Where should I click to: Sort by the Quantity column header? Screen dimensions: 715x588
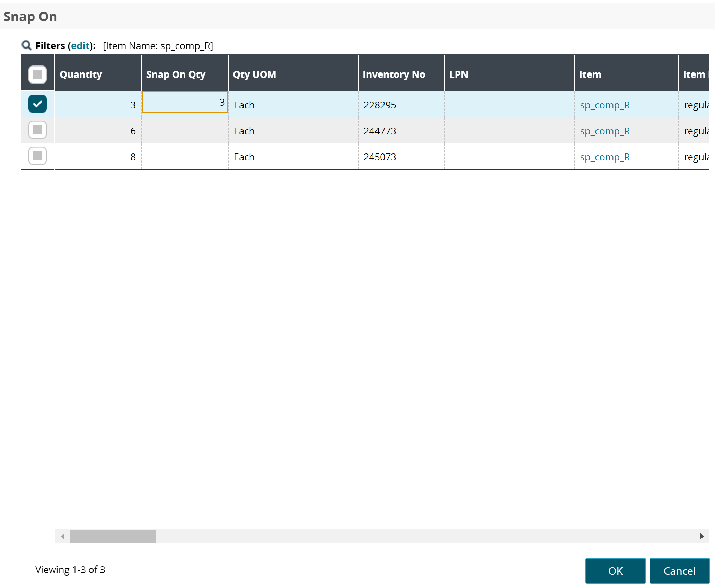click(x=81, y=74)
